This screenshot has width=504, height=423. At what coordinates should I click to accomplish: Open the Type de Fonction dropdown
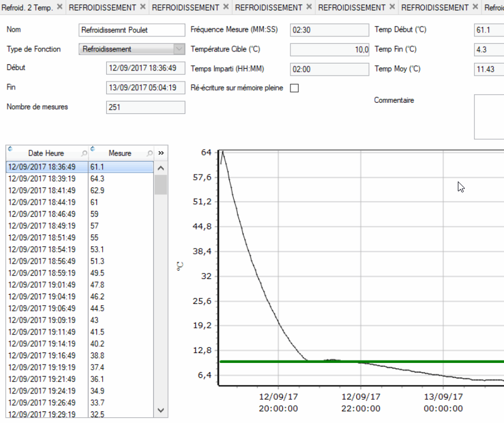[180, 49]
